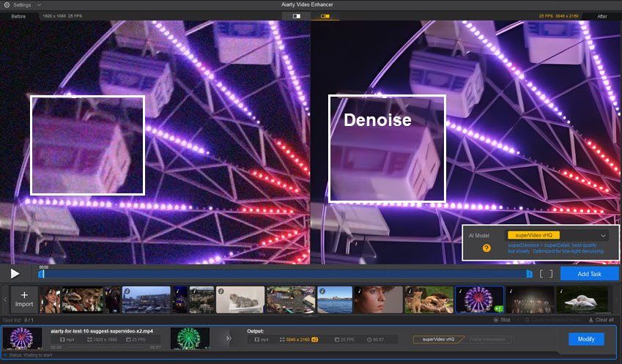
Task: Stop the task queue
Action: [502, 319]
